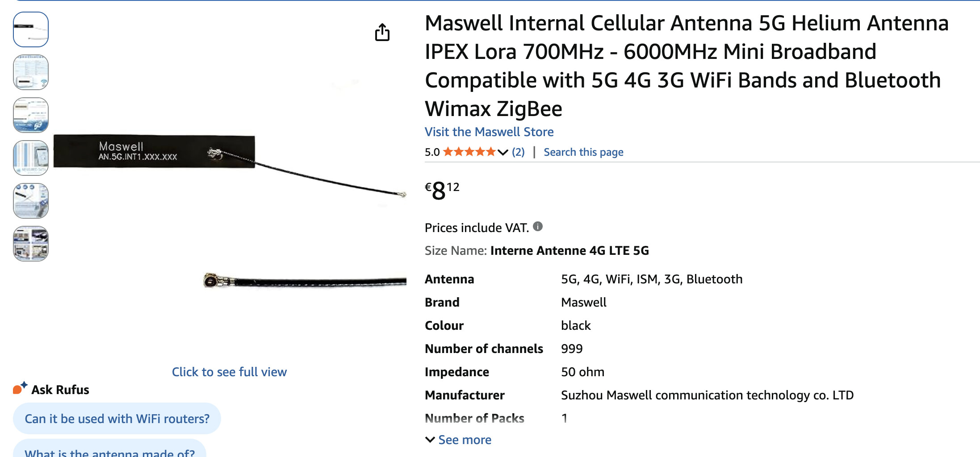Select the first antenna thumbnail
Image resolution: width=980 pixels, height=457 pixels.
tap(31, 29)
